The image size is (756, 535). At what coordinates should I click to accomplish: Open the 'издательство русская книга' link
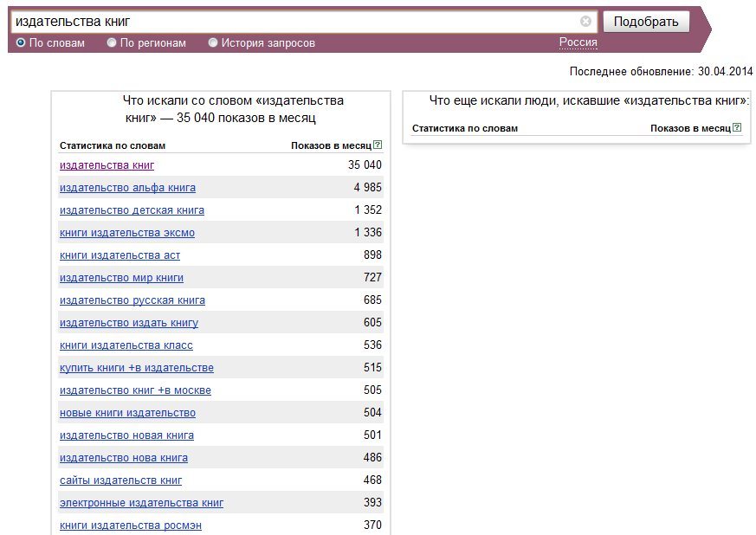tap(132, 300)
